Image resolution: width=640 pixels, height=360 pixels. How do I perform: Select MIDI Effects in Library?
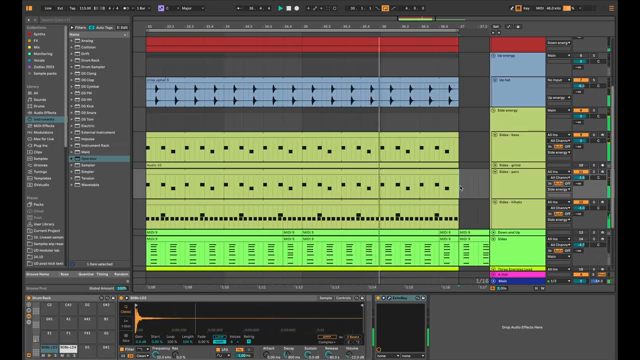tap(44, 126)
